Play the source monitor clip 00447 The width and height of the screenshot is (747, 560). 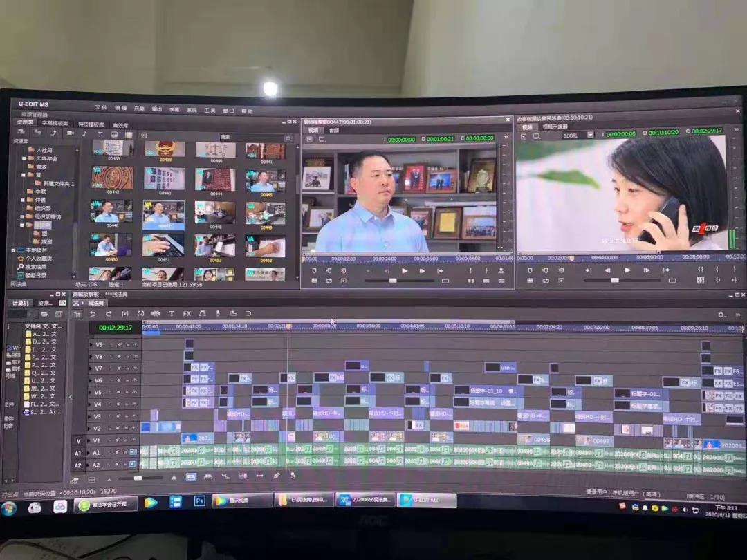click(x=405, y=271)
